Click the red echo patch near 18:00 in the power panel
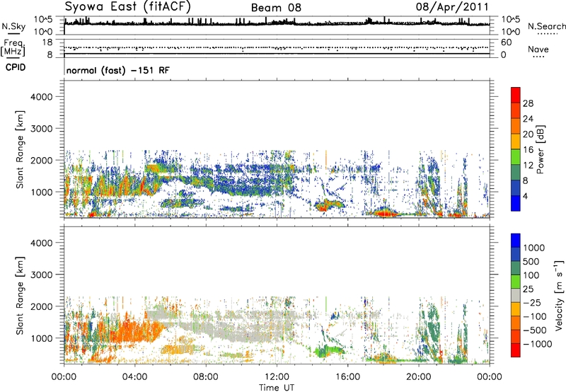566x392 pixels. tap(385, 213)
